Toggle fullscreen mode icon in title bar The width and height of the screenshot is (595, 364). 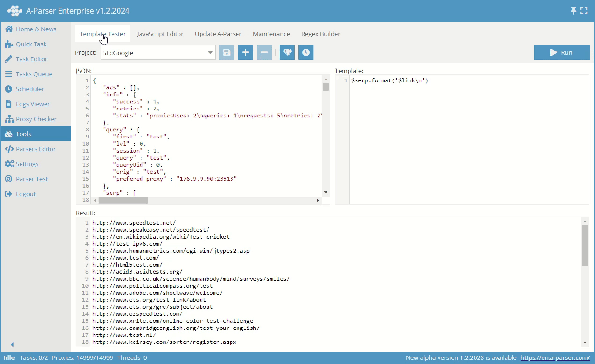[584, 11]
